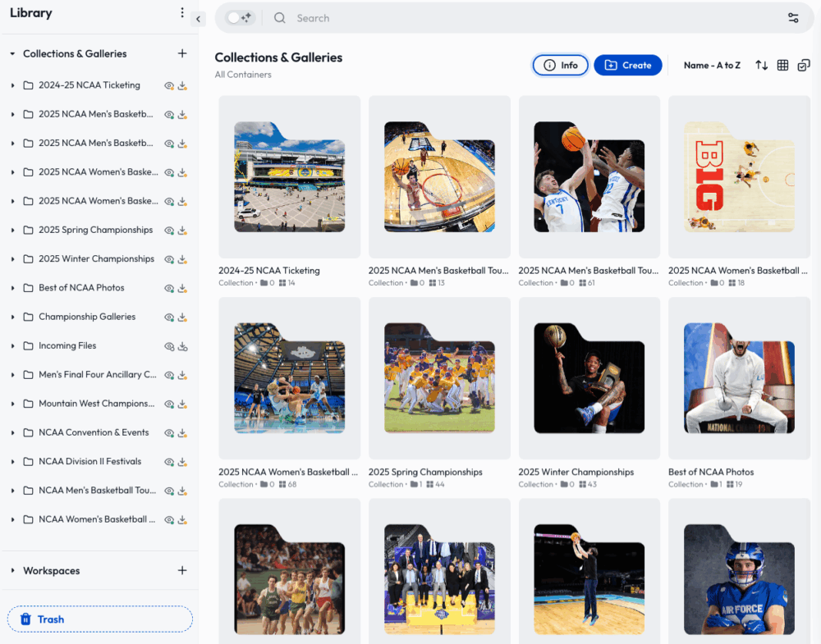
Task: Toggle the AI search switch
Action: (x=239, y=18)
